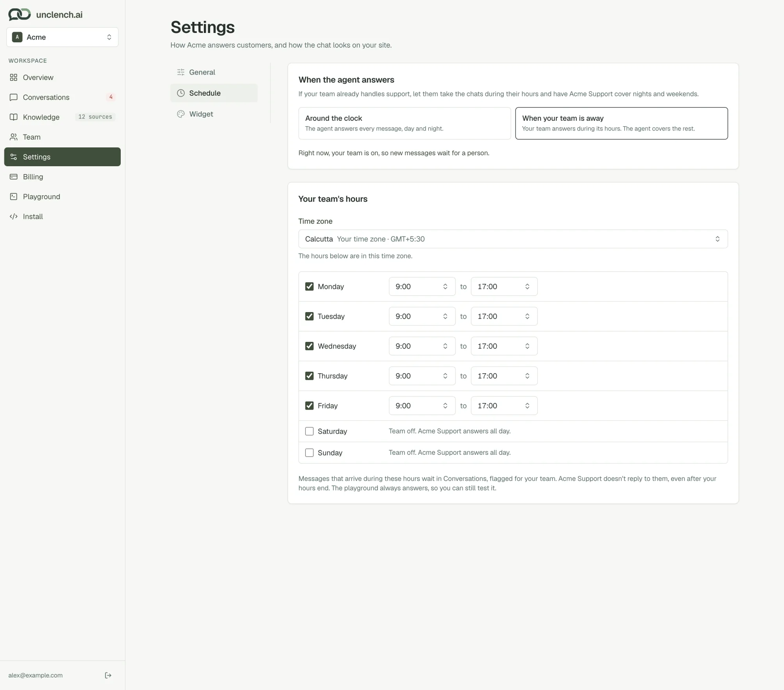Click the sign out icon
Screen dimensions: 784x690
(108, 675)
